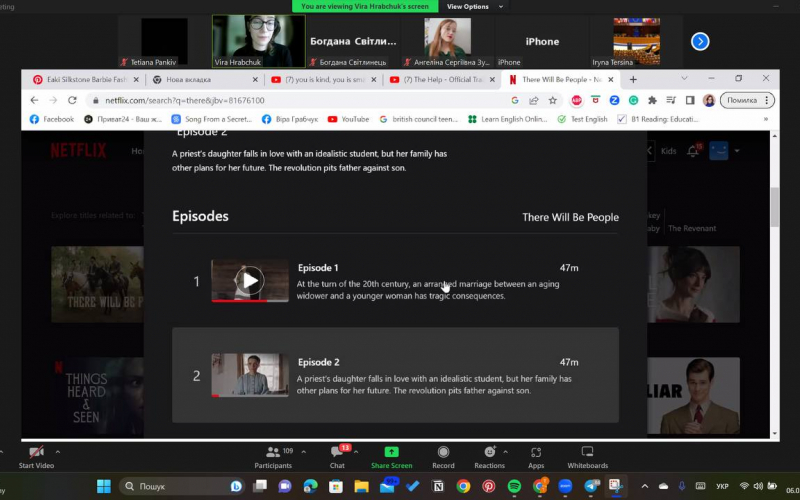Start Video in Zoom
The height and width of the screenshot is (500, 800).
(36, 457)
